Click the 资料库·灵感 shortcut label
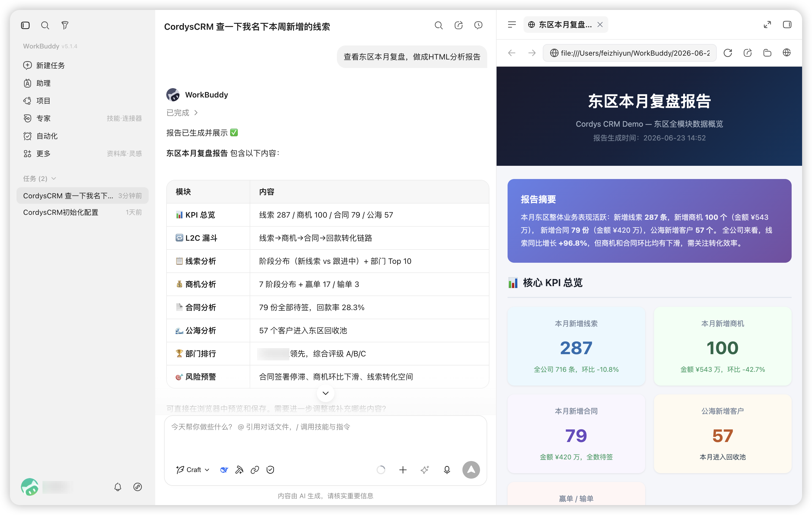 (124, 154)
